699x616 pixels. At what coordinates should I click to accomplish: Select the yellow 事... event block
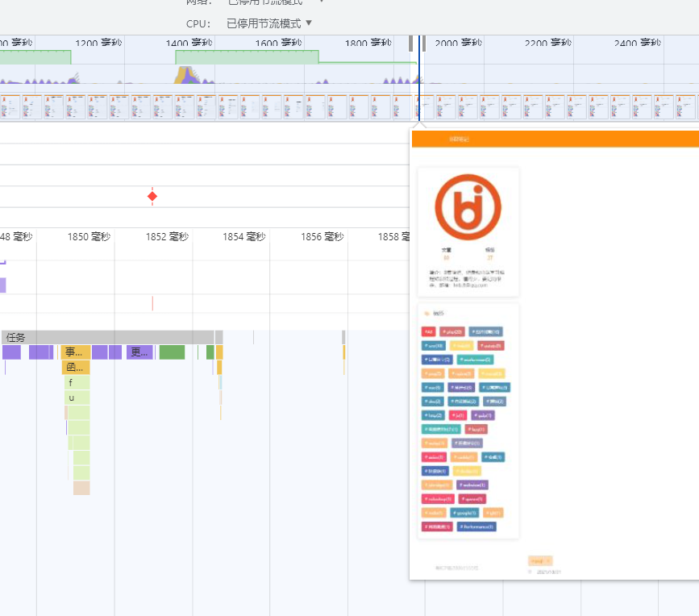76,352
